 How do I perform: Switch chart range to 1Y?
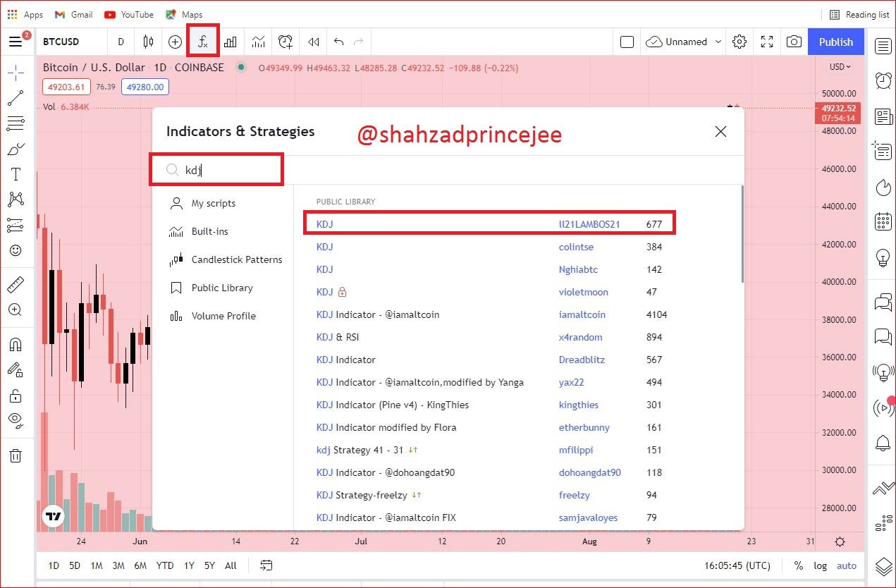pyautogui.click(x=189, y=565)
